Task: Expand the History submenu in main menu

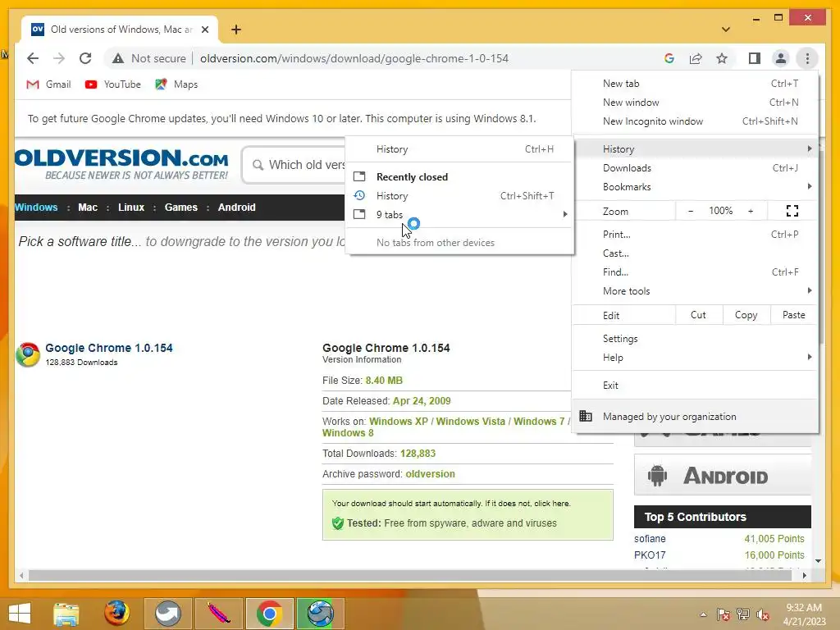Action: pyautogui.click(x=695, y=149)
